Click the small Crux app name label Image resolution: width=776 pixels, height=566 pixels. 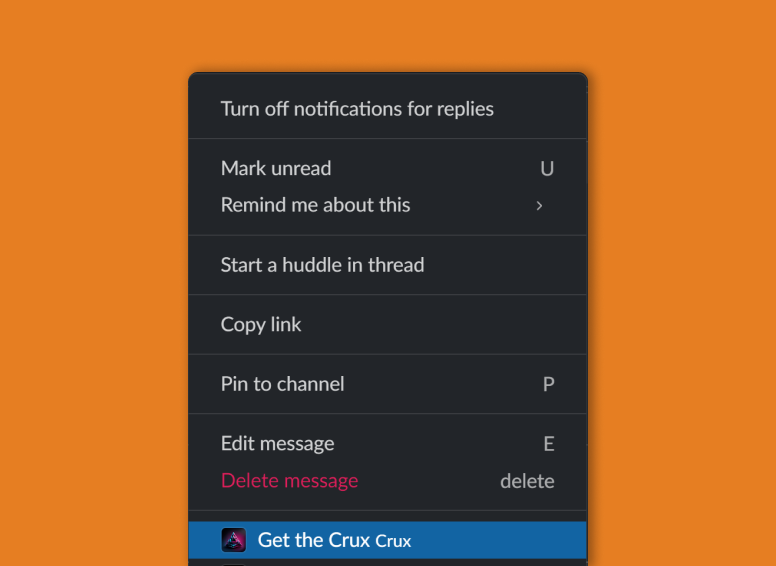393,541
